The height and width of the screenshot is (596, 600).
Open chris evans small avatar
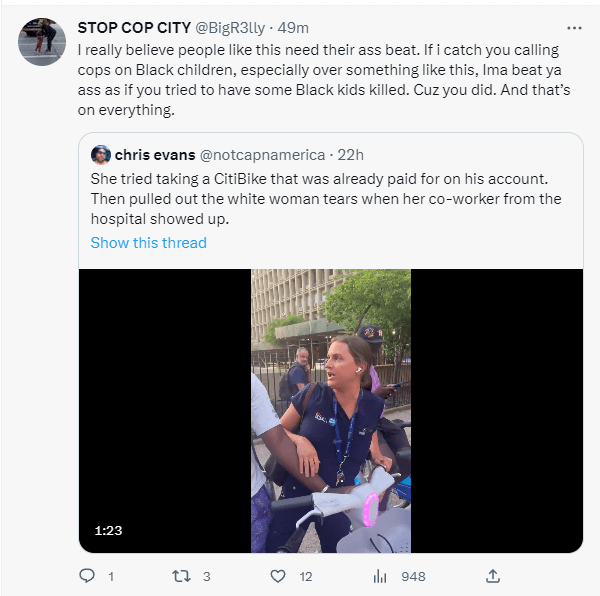tap(101, 155)
